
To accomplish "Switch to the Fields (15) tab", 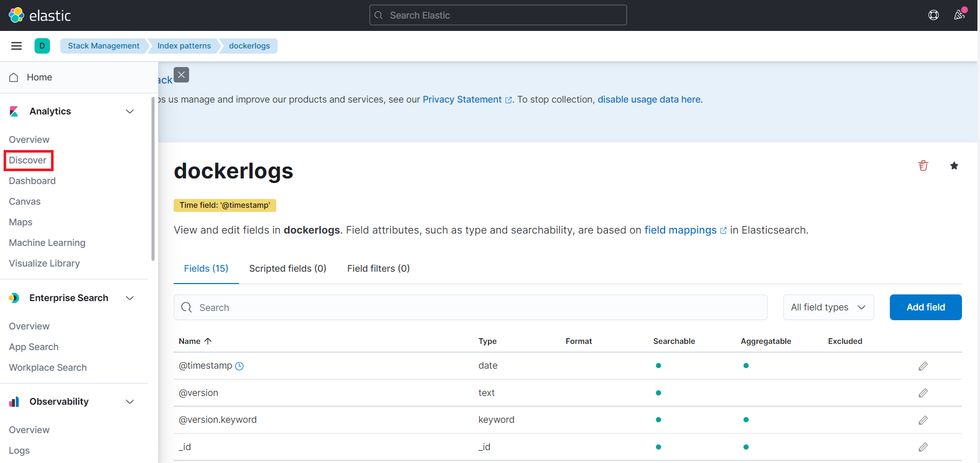I will tap(206, 269).
